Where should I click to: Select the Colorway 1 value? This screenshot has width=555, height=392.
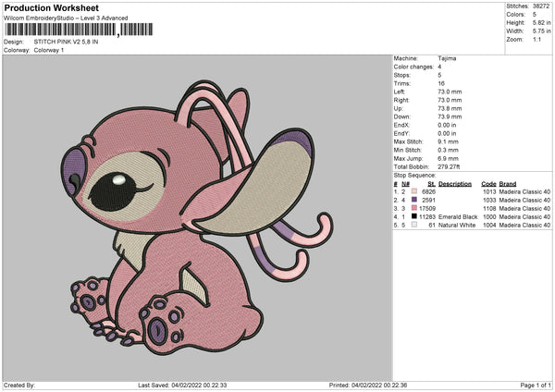[x=49, y=50]
